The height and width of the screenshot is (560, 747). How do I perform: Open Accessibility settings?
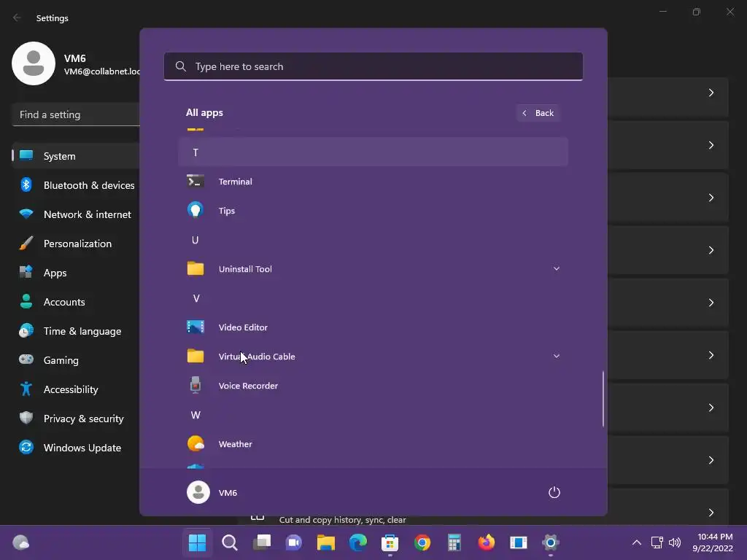click(76, 389)
